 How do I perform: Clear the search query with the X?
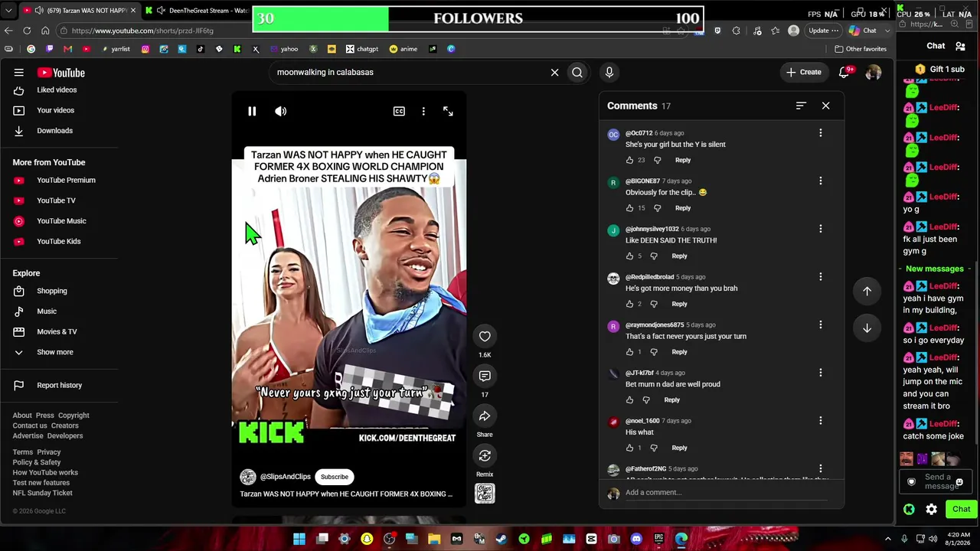tap(555, 73)
